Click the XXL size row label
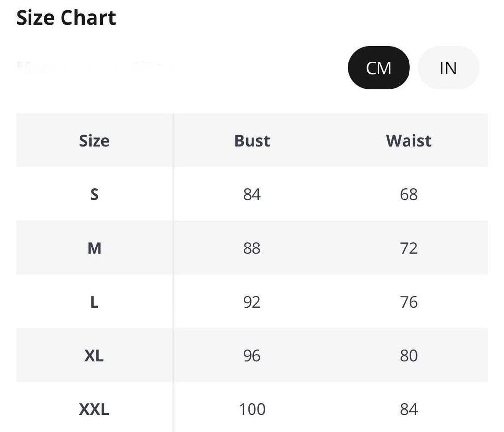 pyautogui.click(x=94, y=409)
